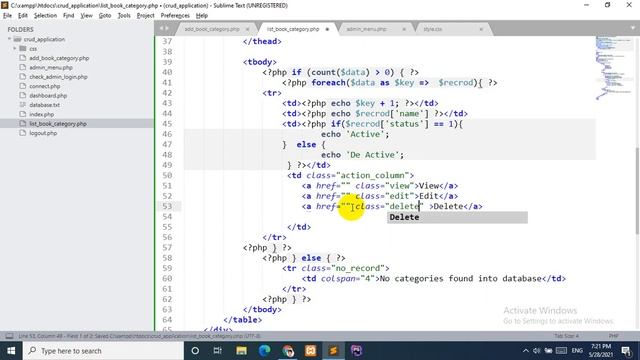Close the admin_menu.php tab
The image size is (640, 360).
(404, 29)
